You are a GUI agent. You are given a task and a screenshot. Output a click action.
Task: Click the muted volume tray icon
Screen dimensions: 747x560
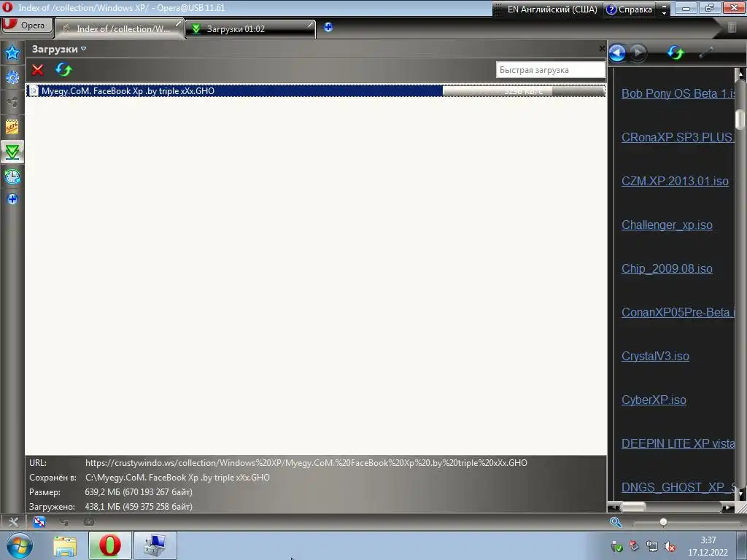pyautogui.click(x=670, y=546)
